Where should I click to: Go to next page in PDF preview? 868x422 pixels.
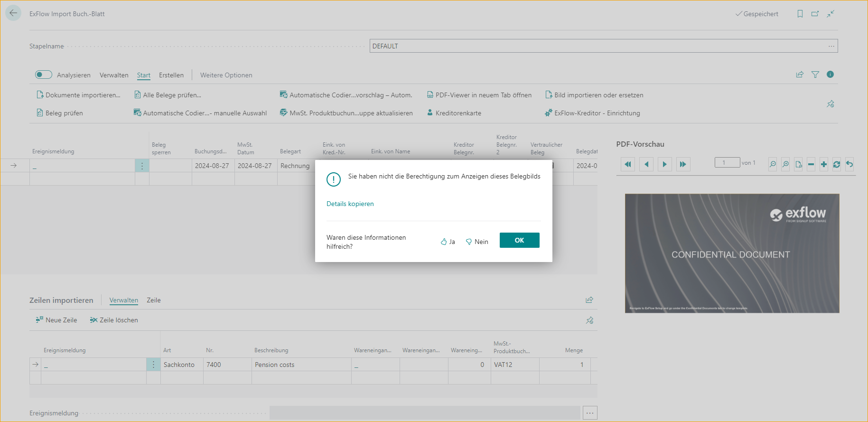point(664,164)
